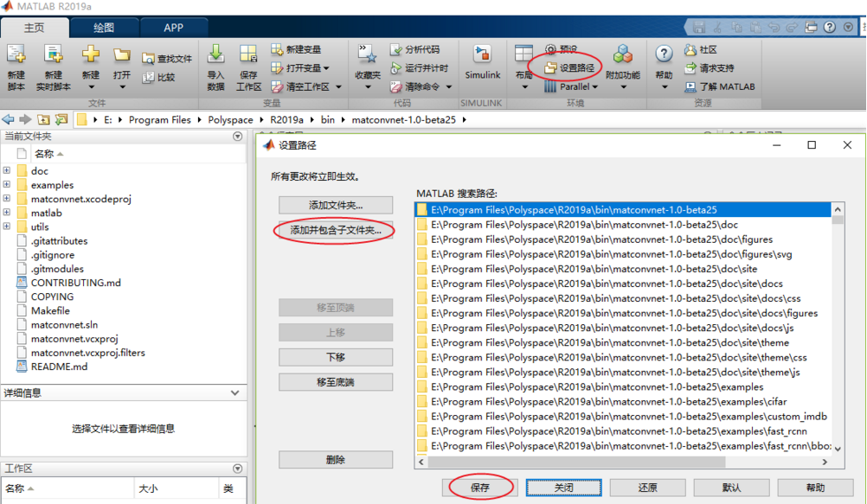The width and height of the screenshot is (867, 504).
Task: Select matconvnet.sln file
Action: coord(64,324)
